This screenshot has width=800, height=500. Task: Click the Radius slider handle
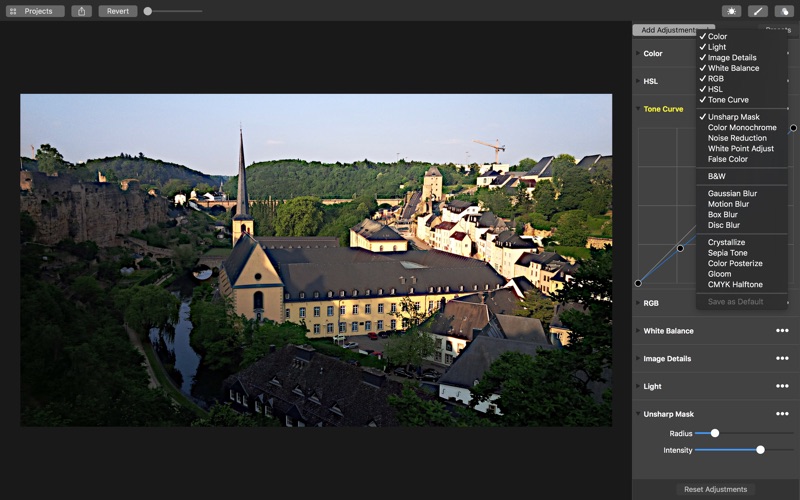point(715,433)
